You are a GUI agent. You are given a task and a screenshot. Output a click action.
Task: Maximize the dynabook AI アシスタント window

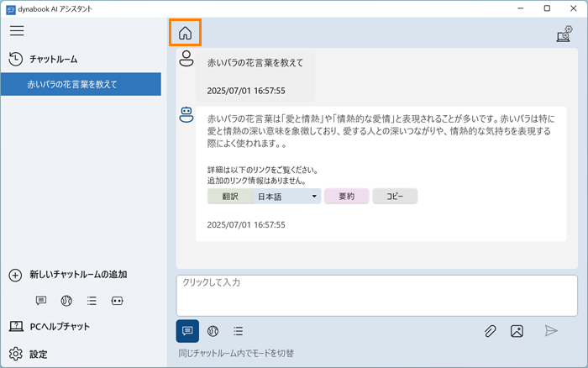coord(547,8)
